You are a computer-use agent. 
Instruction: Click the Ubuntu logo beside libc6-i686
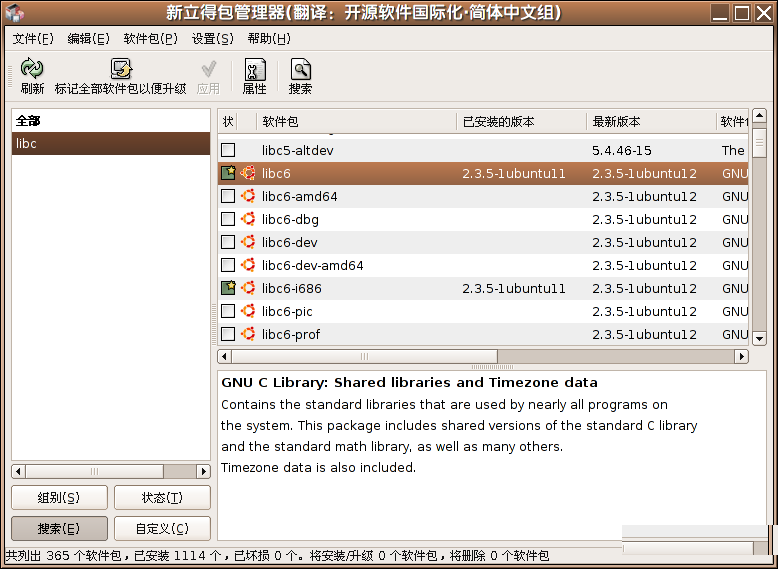248,288
